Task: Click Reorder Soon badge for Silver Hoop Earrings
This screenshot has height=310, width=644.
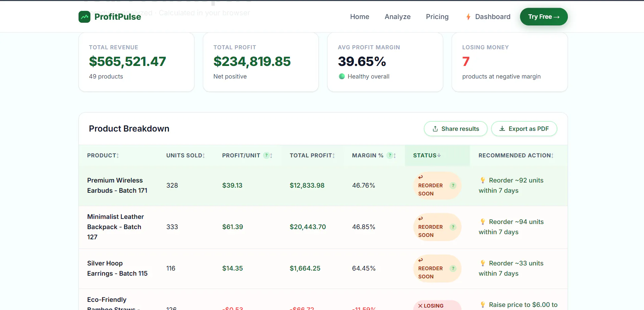Action: point(437,269)
